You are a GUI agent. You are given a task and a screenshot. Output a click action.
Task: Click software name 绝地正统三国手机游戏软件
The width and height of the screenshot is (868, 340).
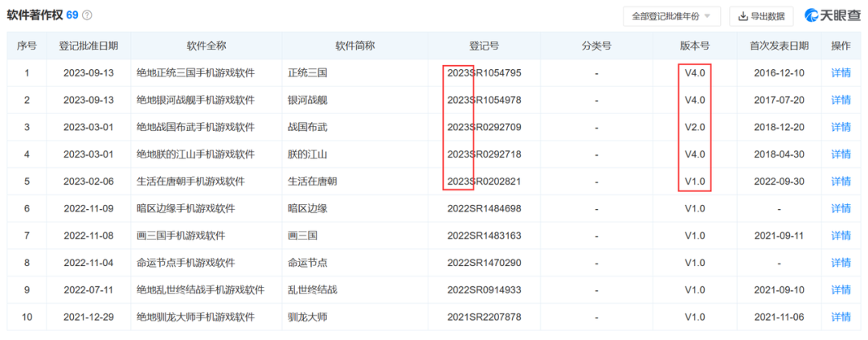196,73
